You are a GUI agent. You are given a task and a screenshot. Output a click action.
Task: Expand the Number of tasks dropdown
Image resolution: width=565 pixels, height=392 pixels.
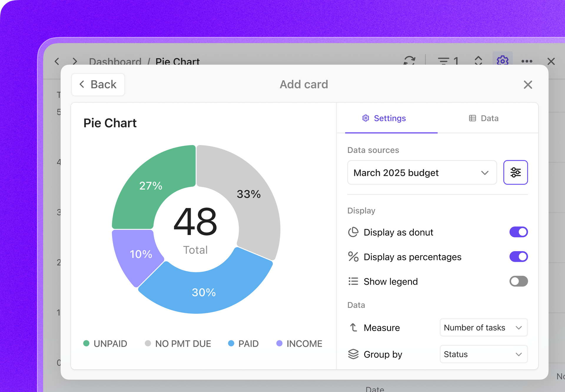point(483,328)
